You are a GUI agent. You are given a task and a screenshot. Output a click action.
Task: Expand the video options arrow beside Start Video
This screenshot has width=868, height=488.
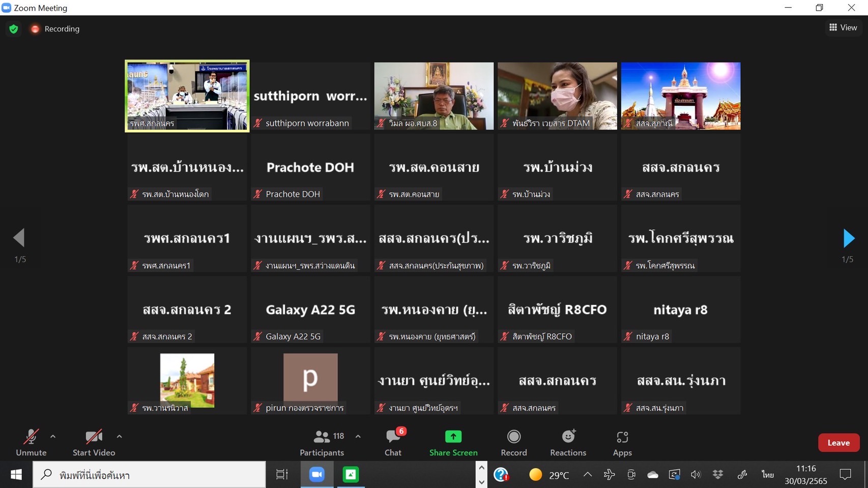pos(119,436)
